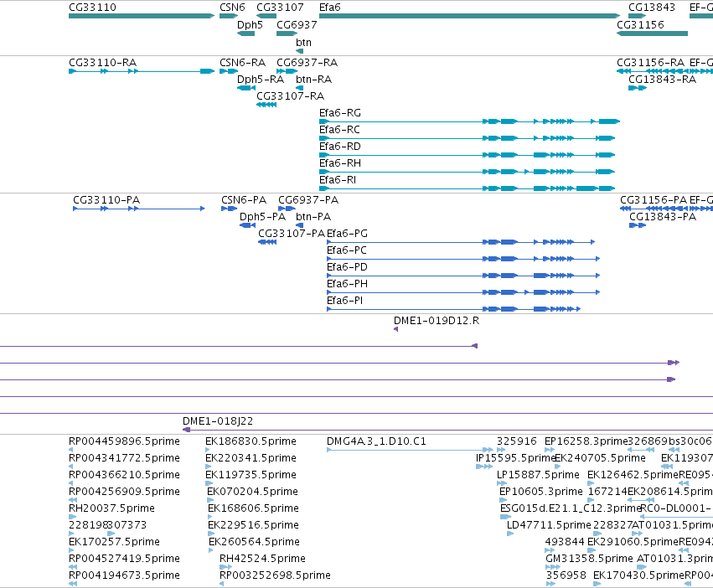This screenshot has width=713, height=588.
Task: Click protein CG33107-PA
Action: coord(267,242)
